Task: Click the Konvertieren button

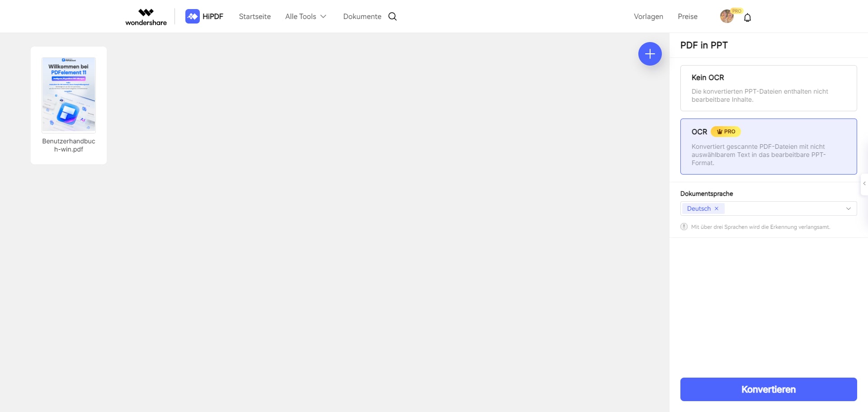Action: [x=769, y=389]
